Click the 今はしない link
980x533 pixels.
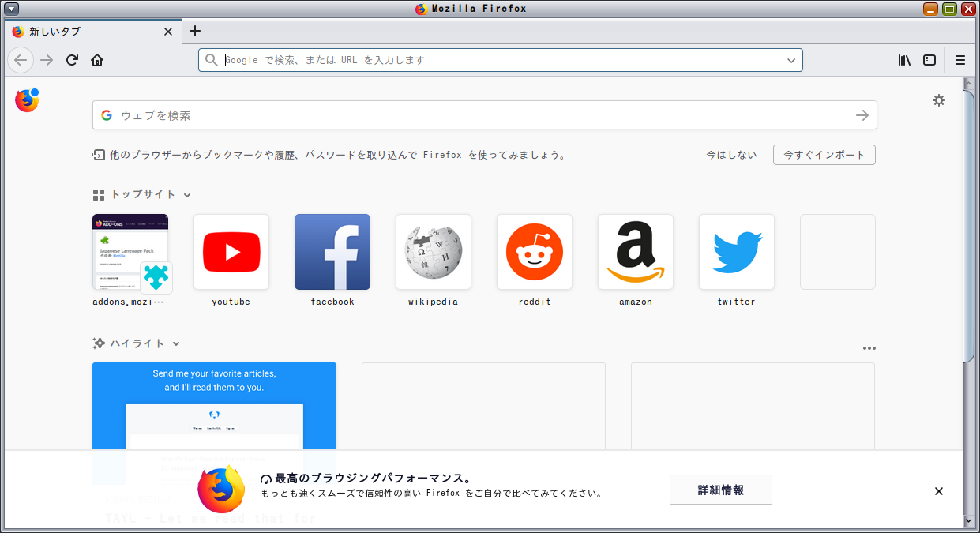(731, 156)
